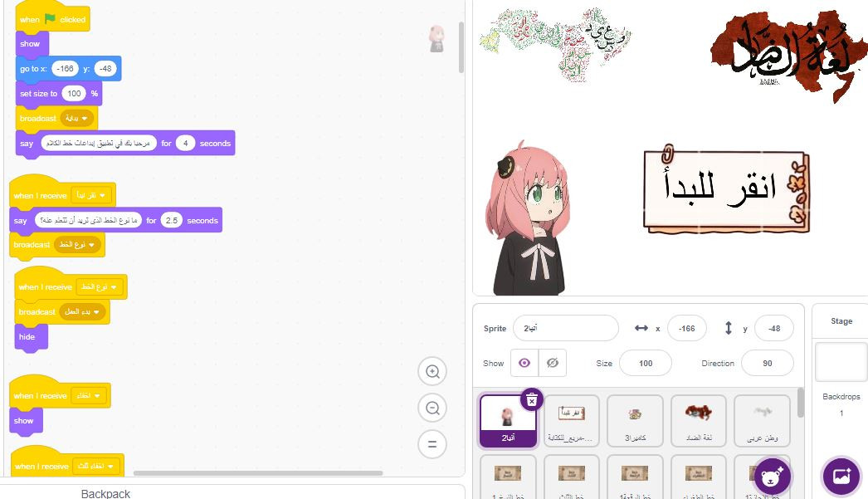868x499 pixels.
Task: Click the vertical scrollbar of the code workspace
Action: tap(461, 47)
